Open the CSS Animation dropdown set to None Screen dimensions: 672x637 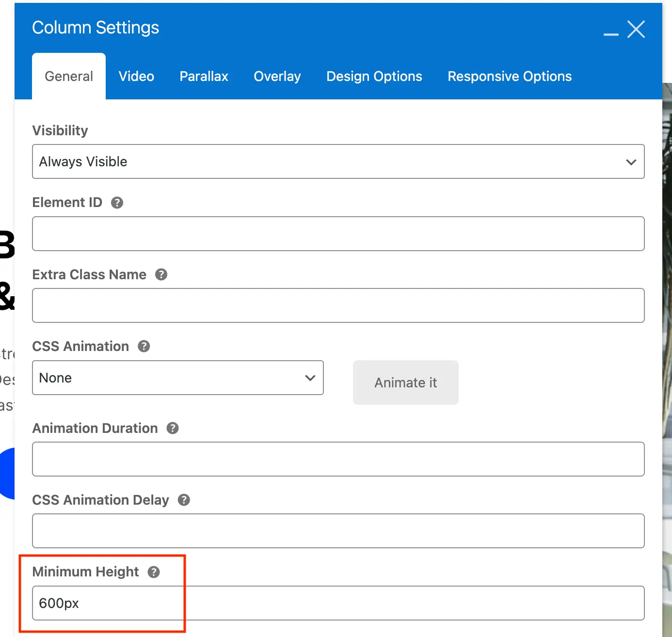[178, 378]
